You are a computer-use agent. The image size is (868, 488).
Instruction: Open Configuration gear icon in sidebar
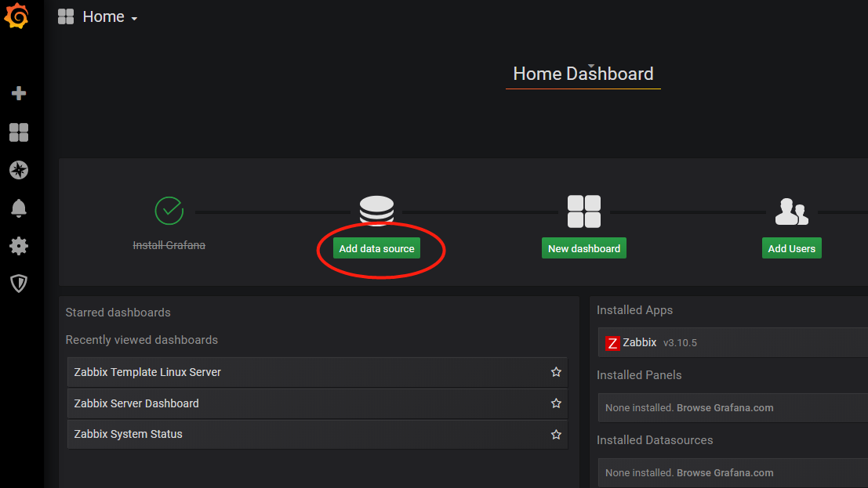[19, 246]
